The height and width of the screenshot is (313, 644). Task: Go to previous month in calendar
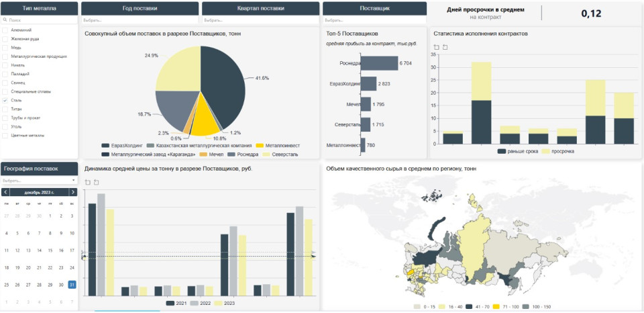pos(6,192)
